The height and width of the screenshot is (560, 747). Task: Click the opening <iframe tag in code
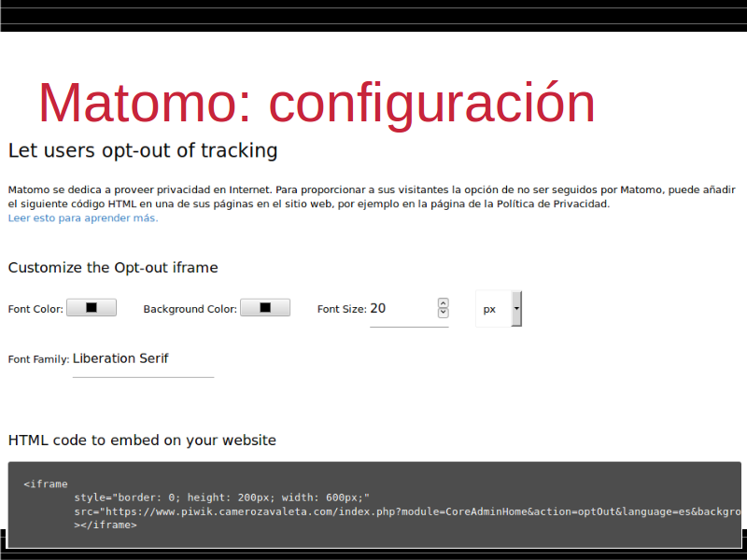[46, 483]
